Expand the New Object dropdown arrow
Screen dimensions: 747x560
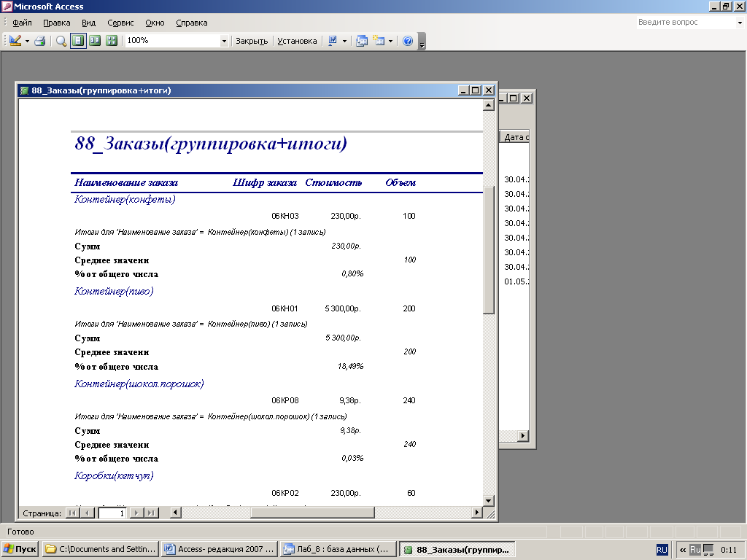pos(391,41)
